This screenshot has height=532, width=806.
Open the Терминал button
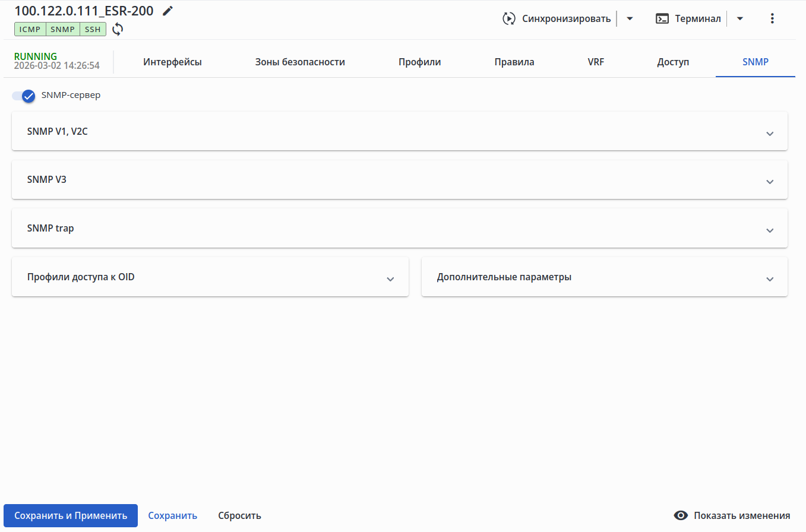point(688,18)
